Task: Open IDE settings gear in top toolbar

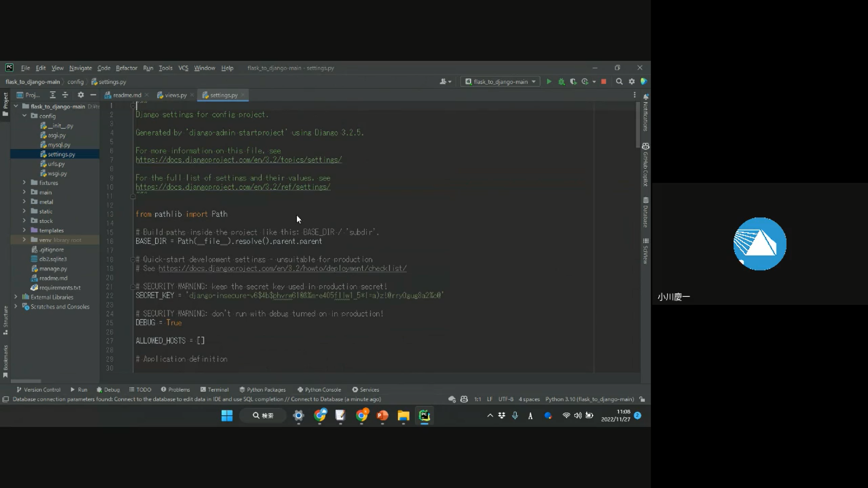Action: click(632, 82)
